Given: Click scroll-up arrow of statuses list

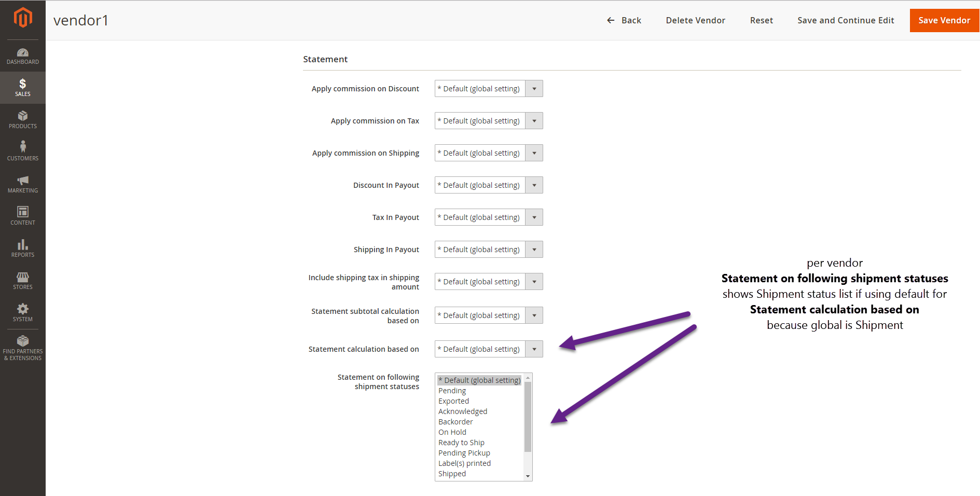Looking at the screenshot, I should [x=528, y=378].
